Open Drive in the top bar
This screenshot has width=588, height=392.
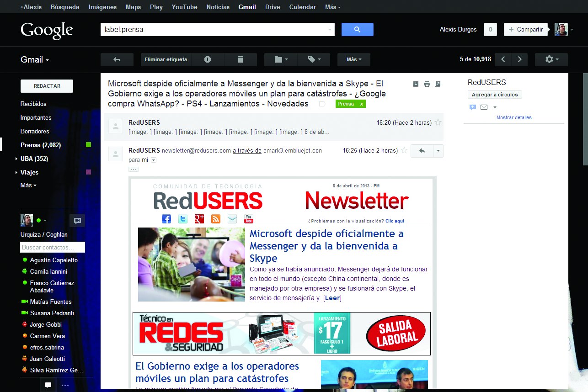tap(273, 7)
